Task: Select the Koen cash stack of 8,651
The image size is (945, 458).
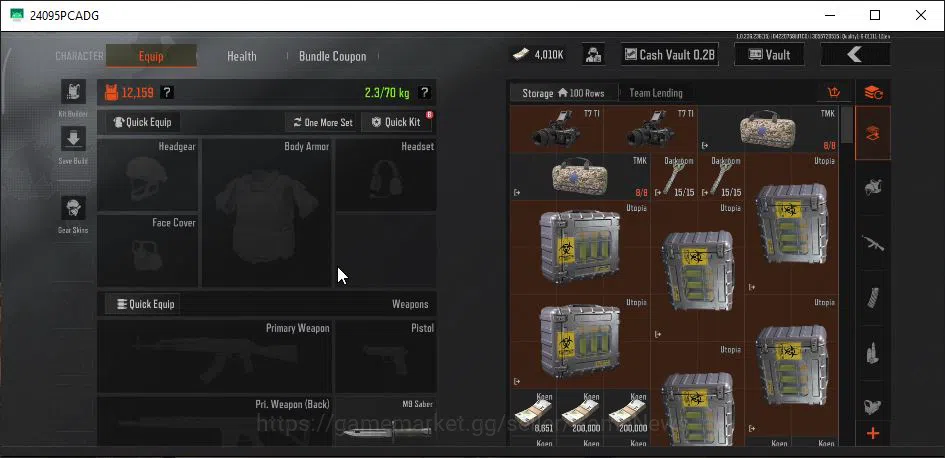Action: click(534, 413)
